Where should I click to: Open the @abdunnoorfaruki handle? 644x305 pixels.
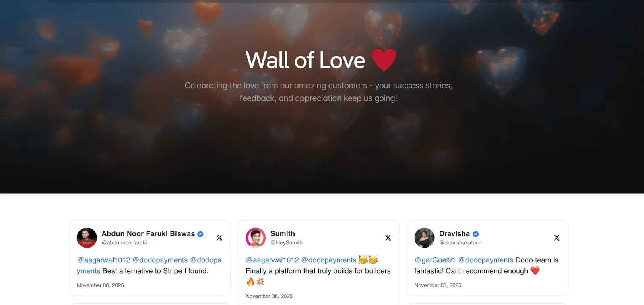pyautogui.click(x=124, y=243)
